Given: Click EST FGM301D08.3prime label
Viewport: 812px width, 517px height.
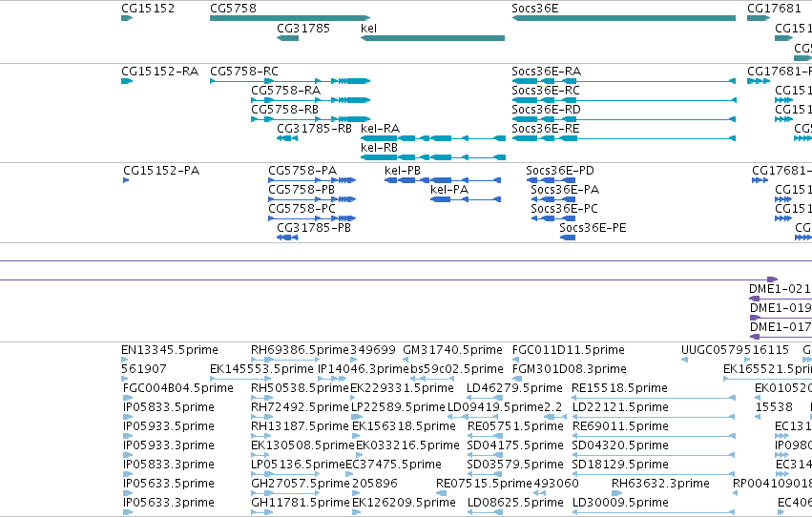Looking at the screenshot, I should coord(569,369).
